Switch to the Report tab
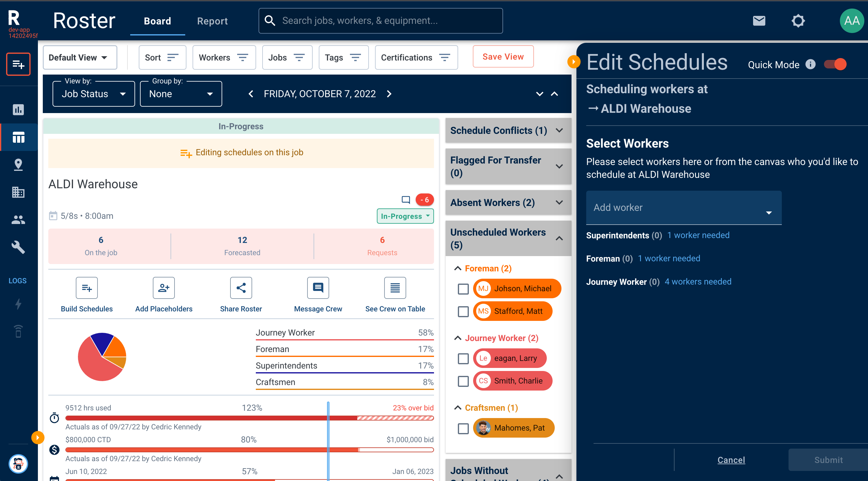 (212, 21)
